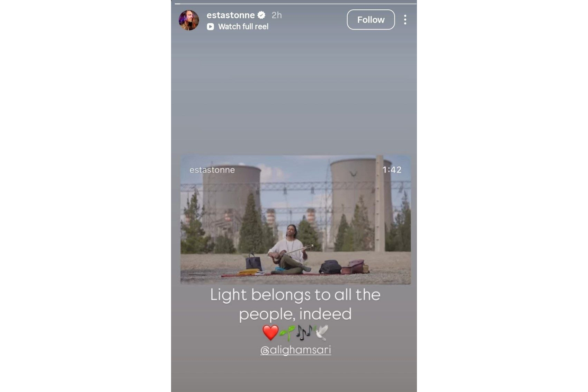
Task: Open the shared reel thumbnail of the musician
Action: point(295,220)
